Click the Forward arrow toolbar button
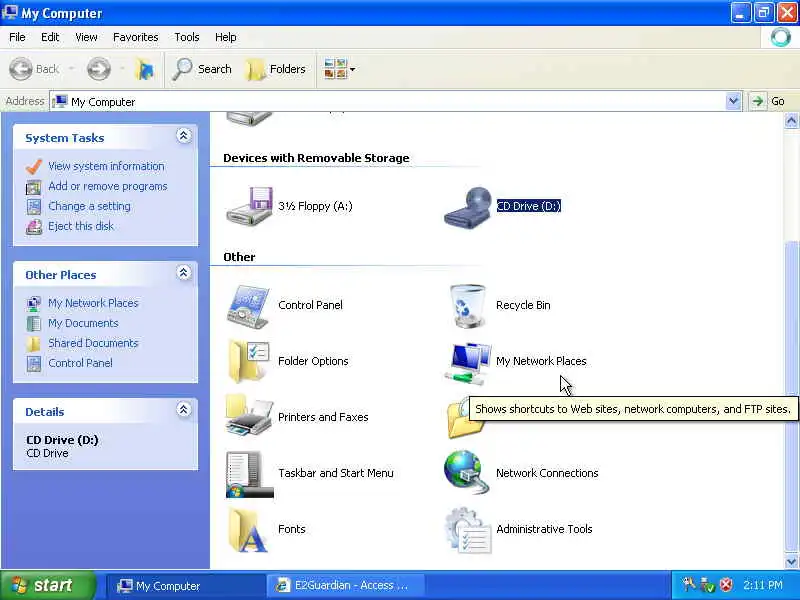This screenshot has width=800, height=600. 99,69
